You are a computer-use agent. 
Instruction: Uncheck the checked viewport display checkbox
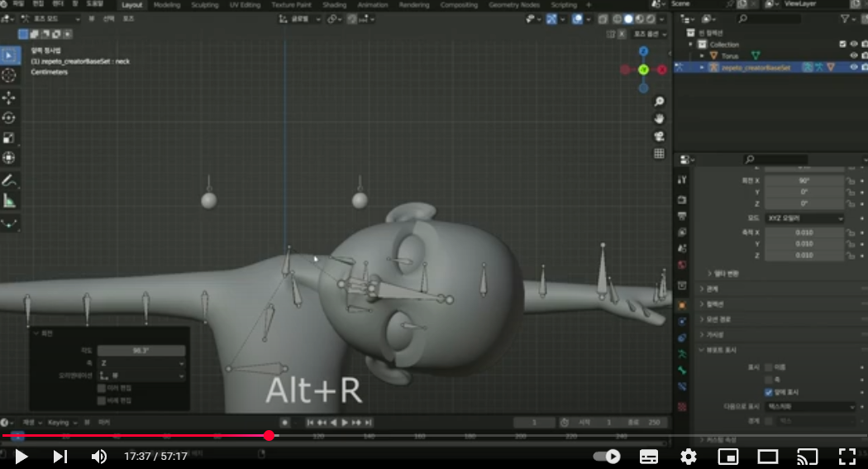click(x=768, y=392)
